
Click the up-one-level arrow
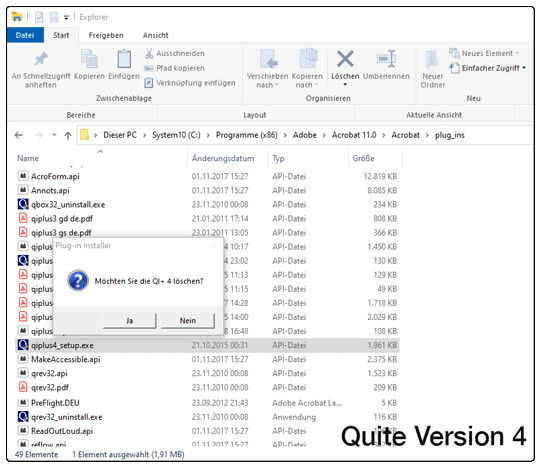(68, 135)
